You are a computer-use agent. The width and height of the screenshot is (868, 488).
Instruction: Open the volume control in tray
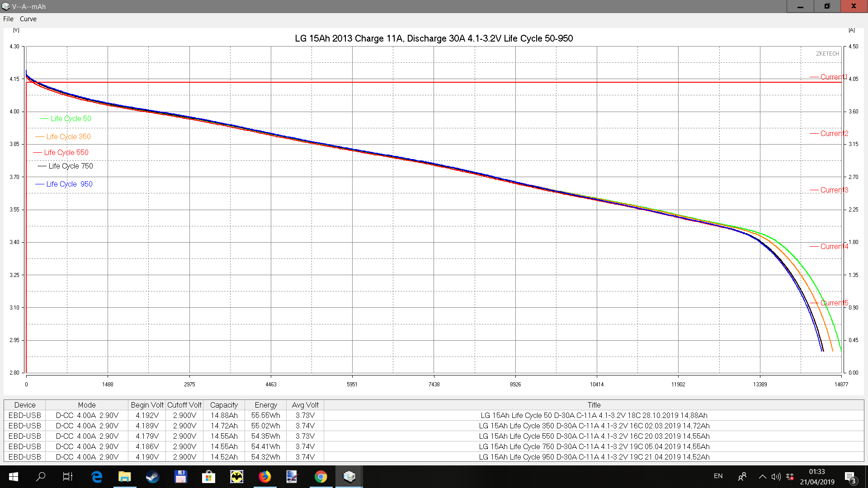776,476
